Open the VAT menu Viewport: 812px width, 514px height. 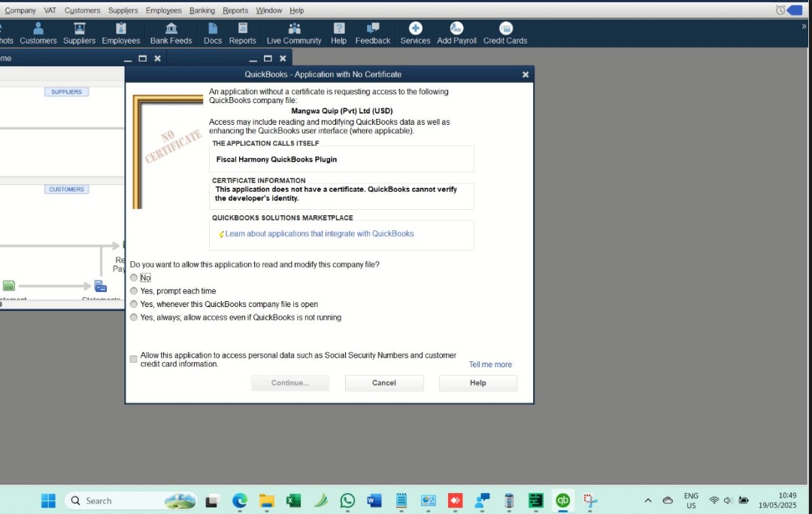50,11
